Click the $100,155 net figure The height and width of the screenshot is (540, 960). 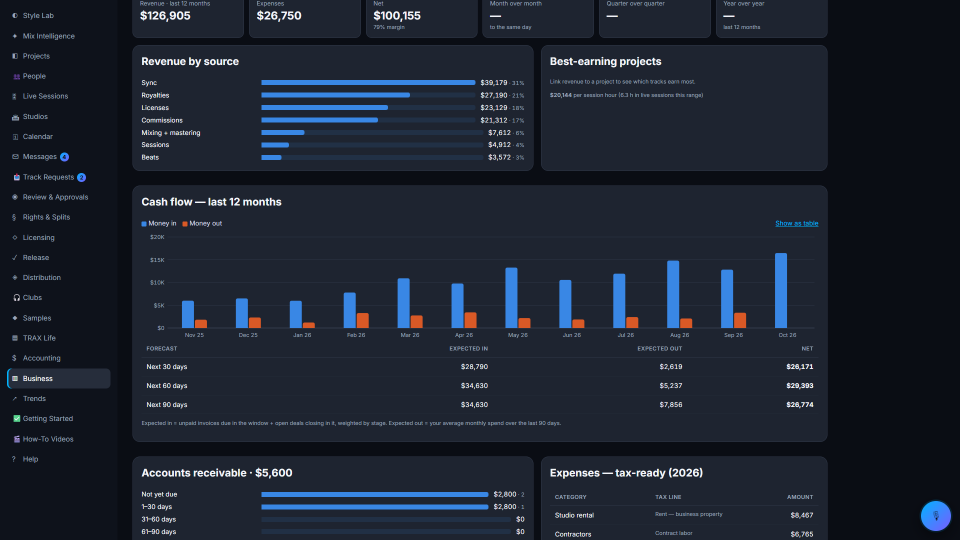(397, 16)
